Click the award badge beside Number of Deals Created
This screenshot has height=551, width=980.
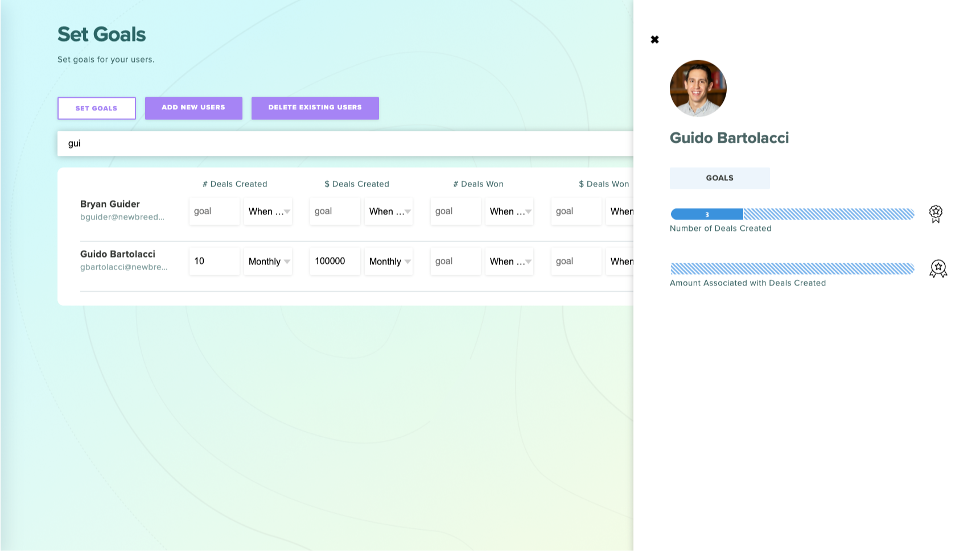coord(936,213)
